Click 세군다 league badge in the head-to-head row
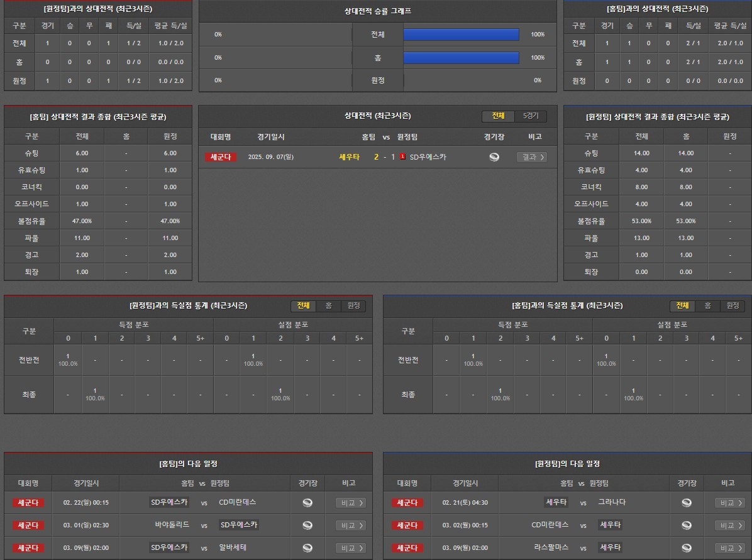The image size is (752, 560). click(221, 157)
